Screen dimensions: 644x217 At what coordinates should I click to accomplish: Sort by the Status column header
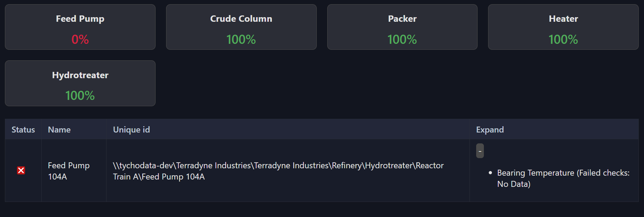[23, 130]
